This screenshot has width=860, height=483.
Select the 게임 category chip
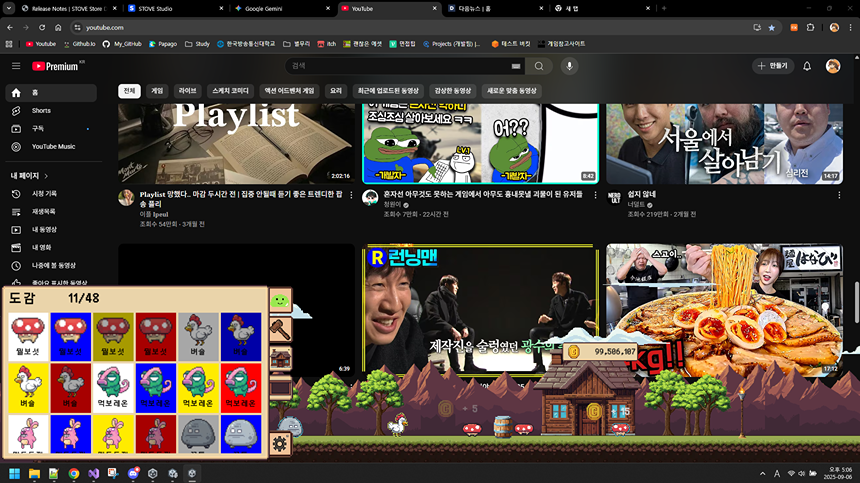(x=157, y=91)
